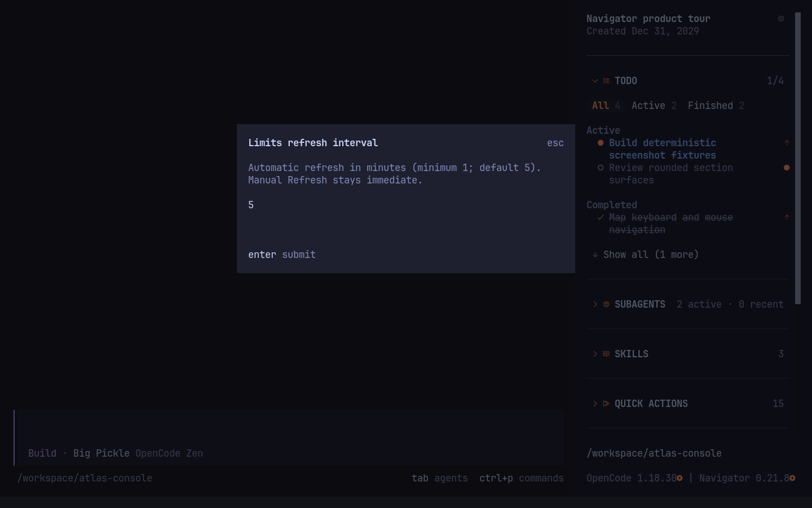
Task: Click the Map keyboard and mouse navigation text
Action: [671, 224]
